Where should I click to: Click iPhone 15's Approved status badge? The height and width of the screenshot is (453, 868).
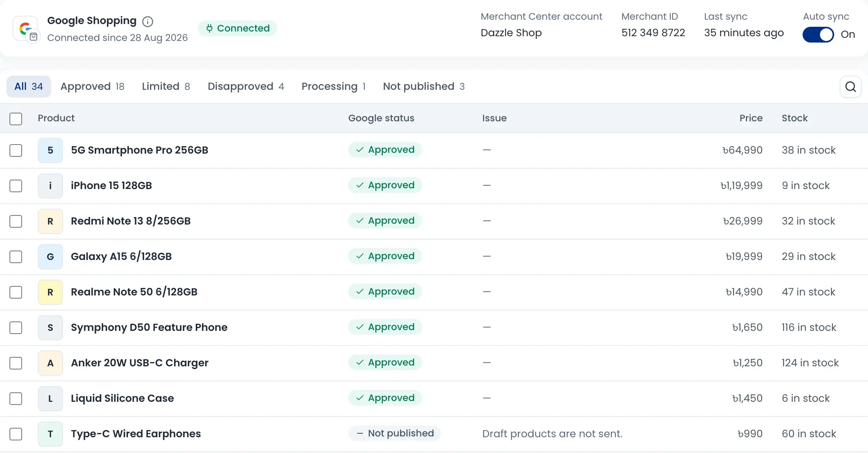(x=385, y=185)
